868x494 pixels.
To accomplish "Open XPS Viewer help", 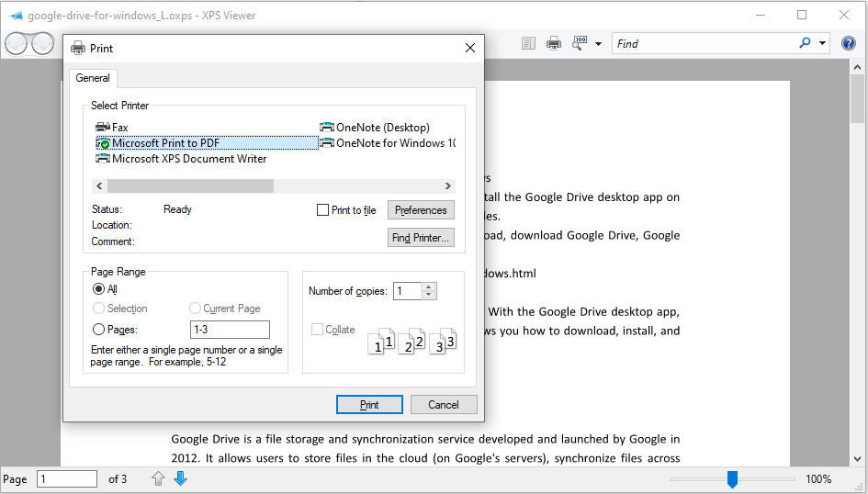I will (x=848, y=43).
